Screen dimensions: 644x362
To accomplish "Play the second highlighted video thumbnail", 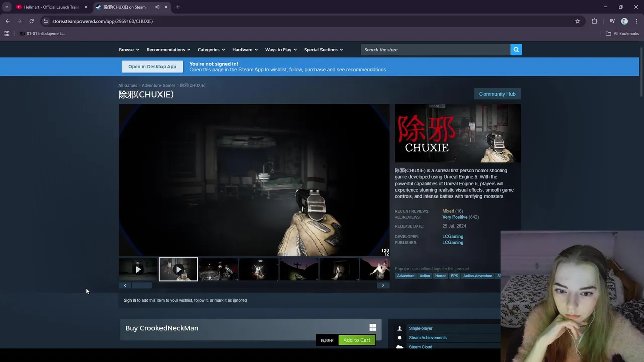I will coord(178,269).
